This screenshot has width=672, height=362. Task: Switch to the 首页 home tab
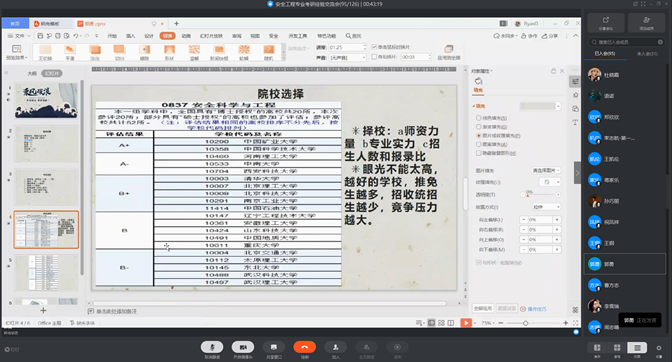pos(15,24)
